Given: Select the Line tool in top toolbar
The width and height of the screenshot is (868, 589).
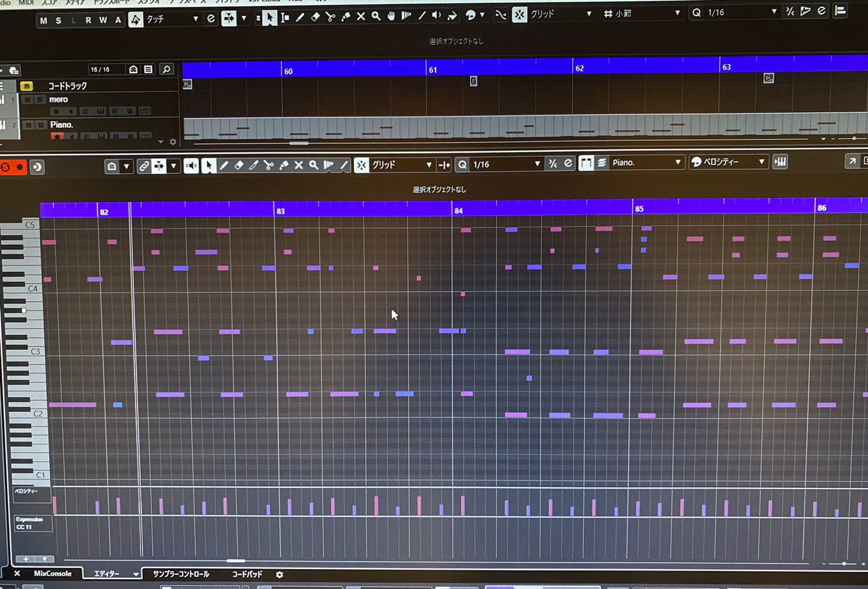Looking at the screenshot, I should pos(422,16).
